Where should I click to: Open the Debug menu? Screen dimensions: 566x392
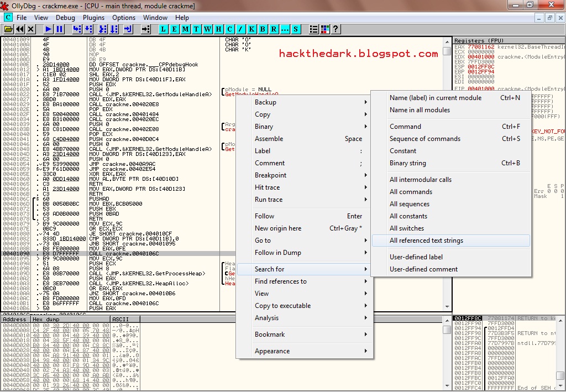pyautogui.click(x=65, y=18)
